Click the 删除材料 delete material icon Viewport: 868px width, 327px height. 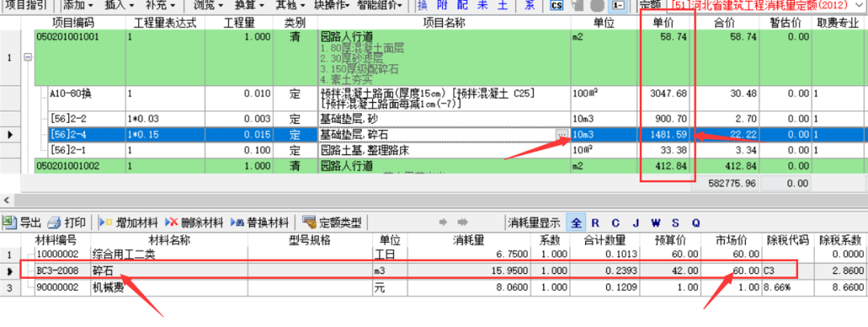171,223
